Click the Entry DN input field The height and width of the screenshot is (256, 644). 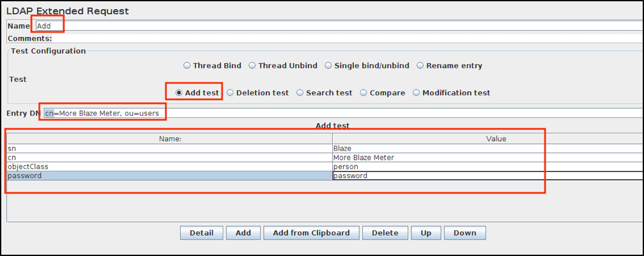pyautogui.click(x=343, y=113)
